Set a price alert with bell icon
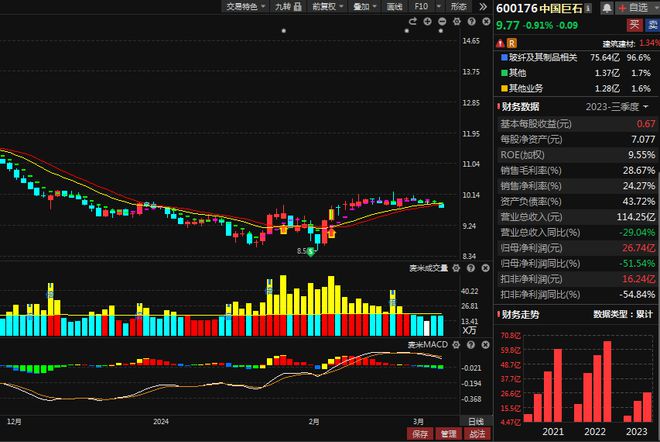660x442 pixels. coord(607,8)
